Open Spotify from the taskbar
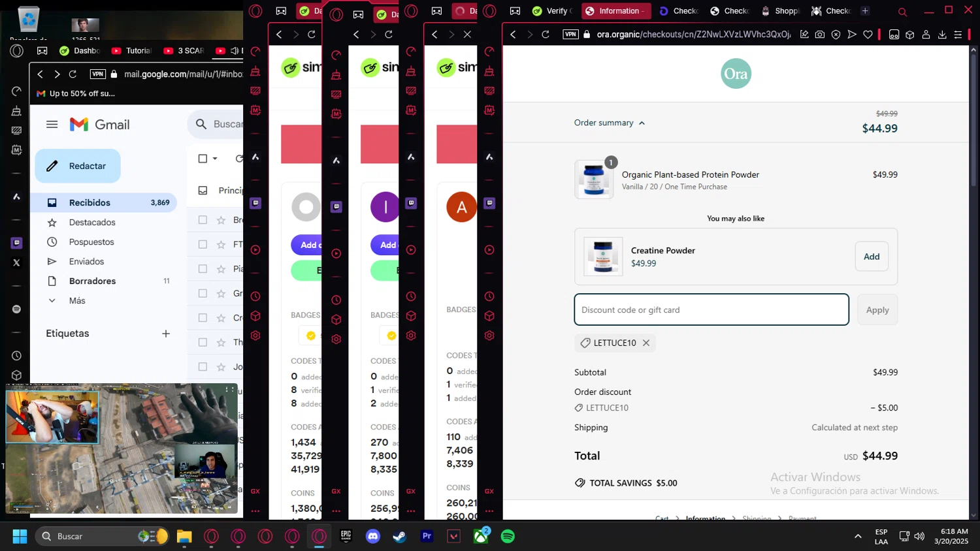Image resolution: width=980 pixels, height=551 pixels. coord(508,536)
